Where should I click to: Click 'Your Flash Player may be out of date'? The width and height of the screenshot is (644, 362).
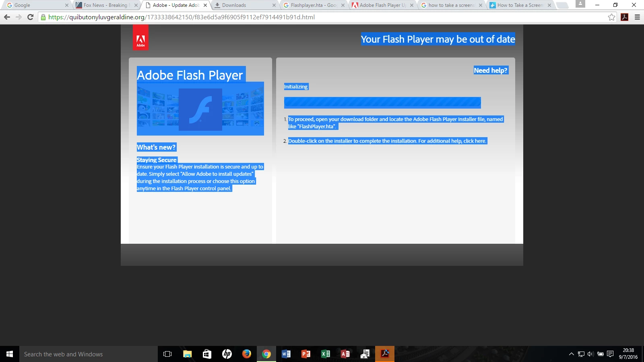438,39
